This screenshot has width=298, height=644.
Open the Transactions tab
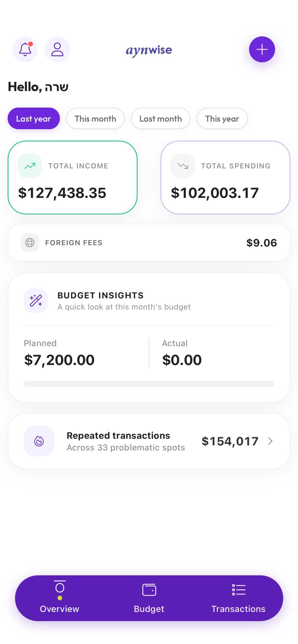(238, 598)
